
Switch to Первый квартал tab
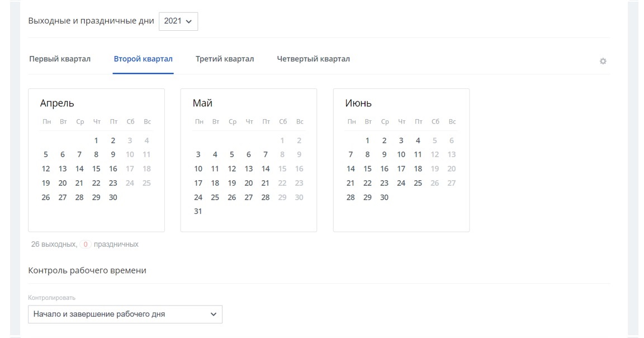[x=60, y=59]
